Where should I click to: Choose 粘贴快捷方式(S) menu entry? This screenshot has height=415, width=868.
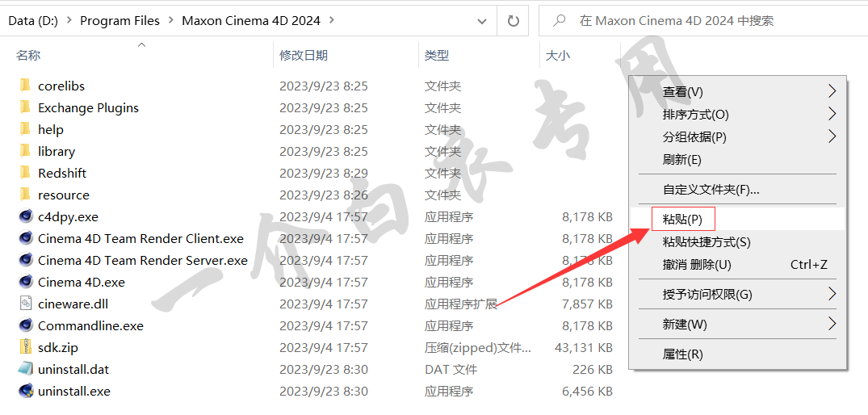(x=737, y=241)
